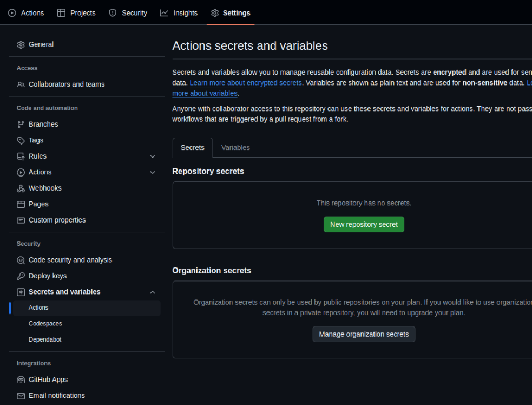Expand the Rules section chevron
Viewport: 532px width, 405px height.
153,156
